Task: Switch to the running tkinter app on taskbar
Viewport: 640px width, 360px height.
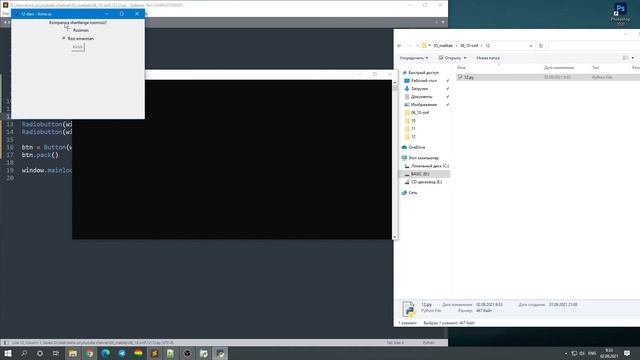Action: (x=220, y=353)
